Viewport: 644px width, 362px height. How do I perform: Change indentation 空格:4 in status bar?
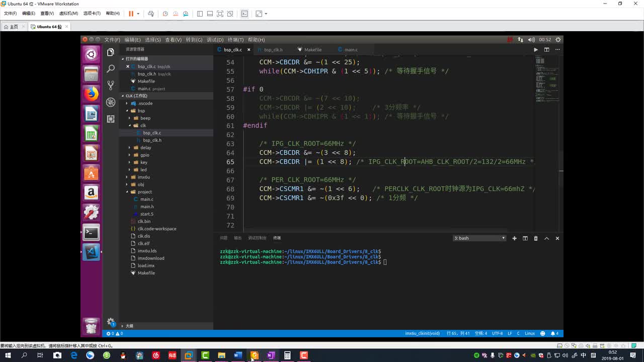coord(481,333)
